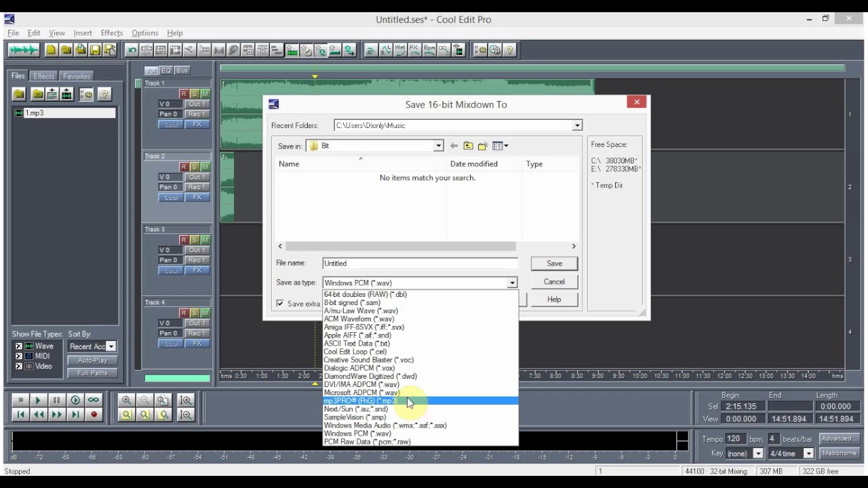Open the Options menu
The height and width of the screenshot is (488, 868).
(144, 33)
